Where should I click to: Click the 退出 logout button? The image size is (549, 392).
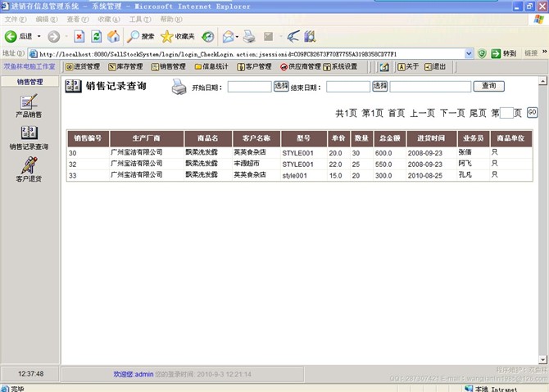[435, 66]
